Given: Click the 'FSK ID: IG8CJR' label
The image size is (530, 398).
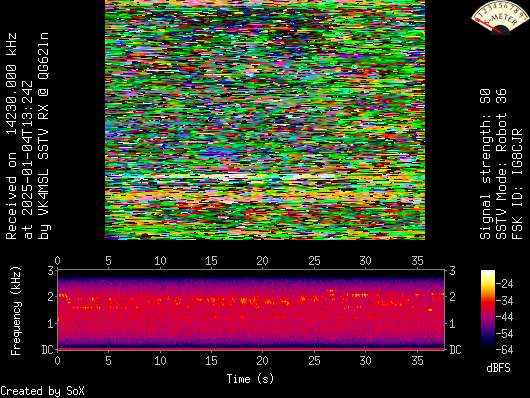Looking at the screenshot, I should coord(517,183).
